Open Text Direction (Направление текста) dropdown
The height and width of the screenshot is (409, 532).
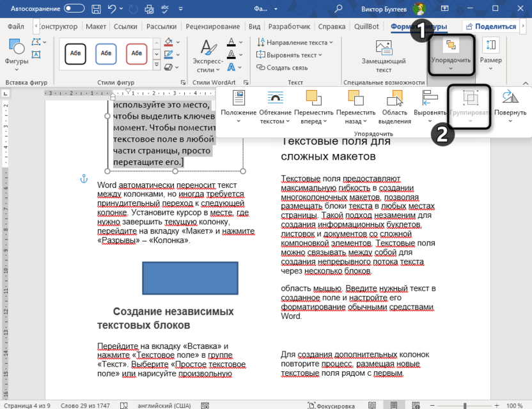[x=295, y=42]
